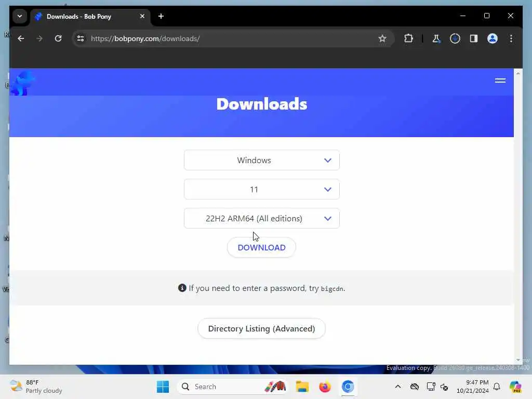Open the site hamburger menu
Image resolution: width=532 pixels, height=399 pixels.
pos(500,81)
